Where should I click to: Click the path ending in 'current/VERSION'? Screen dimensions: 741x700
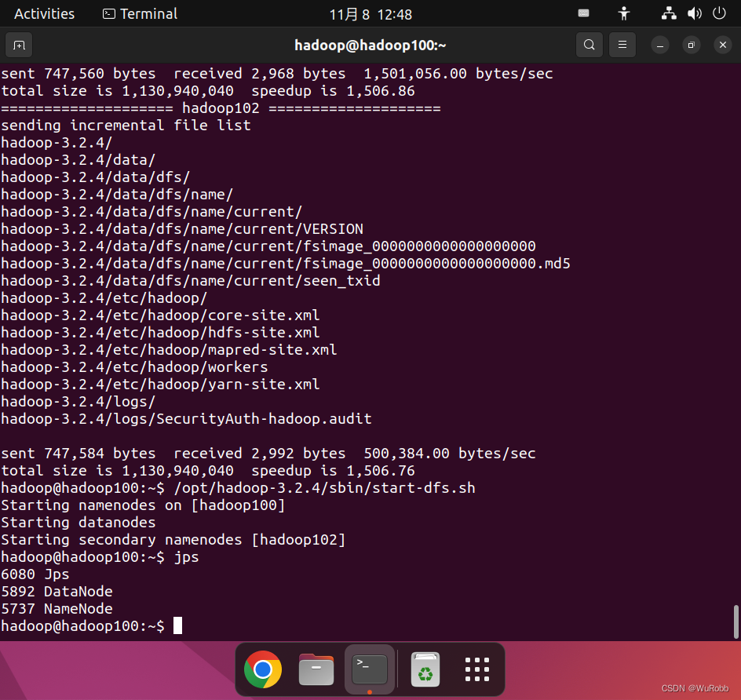click(182, 229)
